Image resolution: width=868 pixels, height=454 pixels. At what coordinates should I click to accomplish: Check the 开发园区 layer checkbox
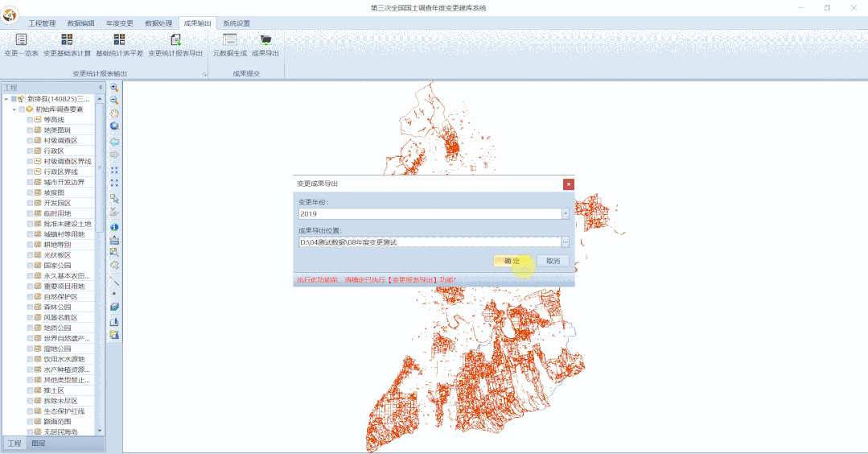[30, 203]
